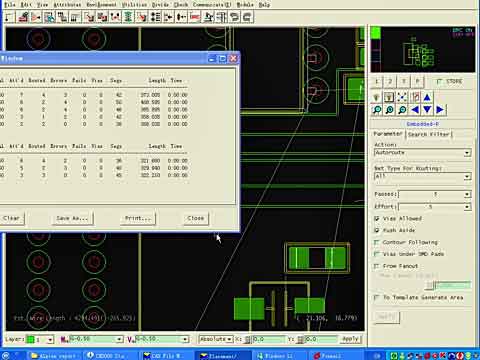480x360 pixels.
Task: Toggle Push Aside checkbox
Action: point(377,230)
